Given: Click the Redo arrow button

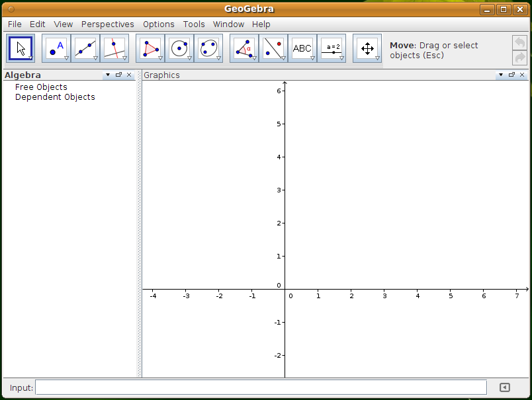Looking at the screenshot, I should click(x=519, y=58).
